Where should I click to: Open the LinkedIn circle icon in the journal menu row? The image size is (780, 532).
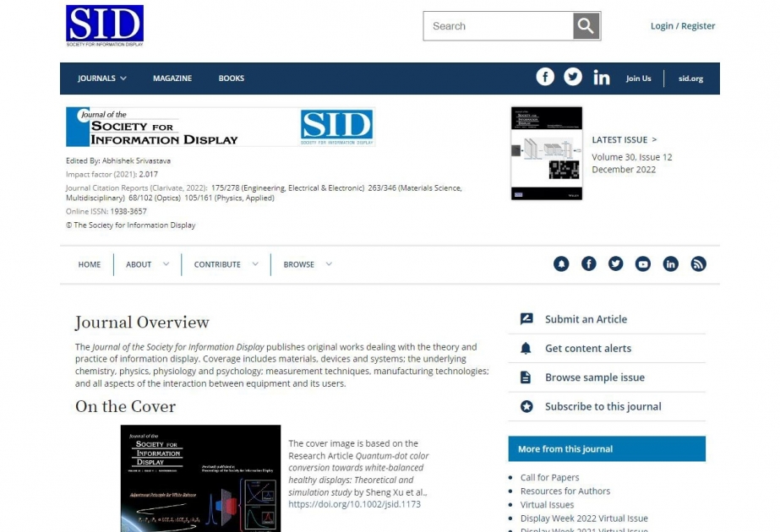670,263
